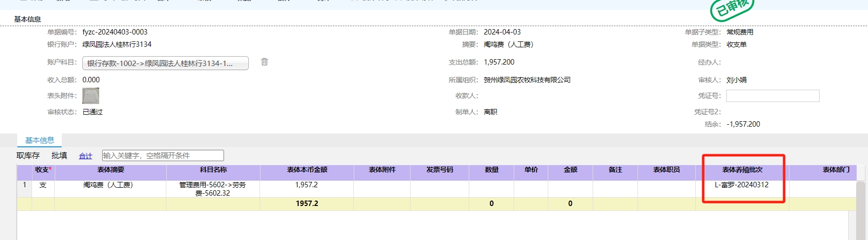This screenshot has width=868, height=240.
Task: Click the 表体部门 column header
Action: pyautogui.click(x=836, y=170)
